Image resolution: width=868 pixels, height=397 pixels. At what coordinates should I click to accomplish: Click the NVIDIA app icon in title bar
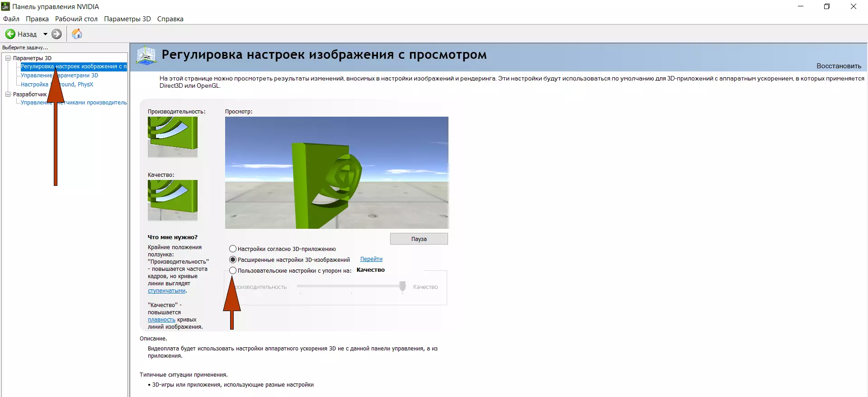5,6
